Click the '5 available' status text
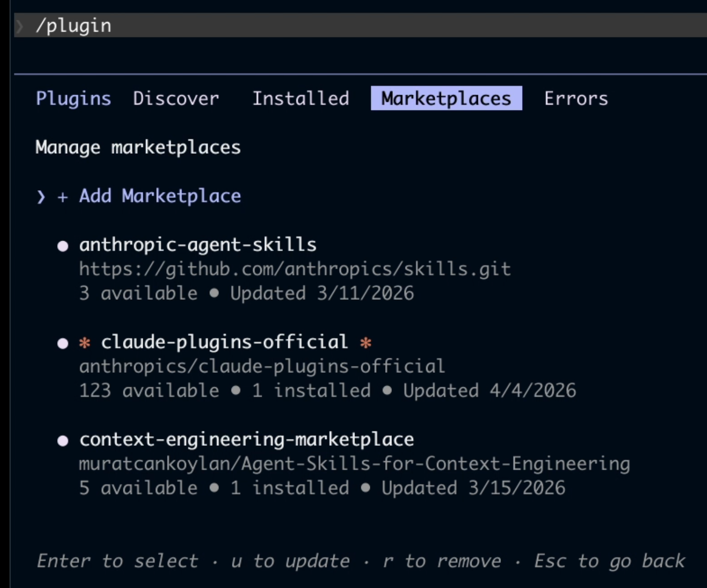Viewport: 707px width, 588px height. [x=138, y=488]
